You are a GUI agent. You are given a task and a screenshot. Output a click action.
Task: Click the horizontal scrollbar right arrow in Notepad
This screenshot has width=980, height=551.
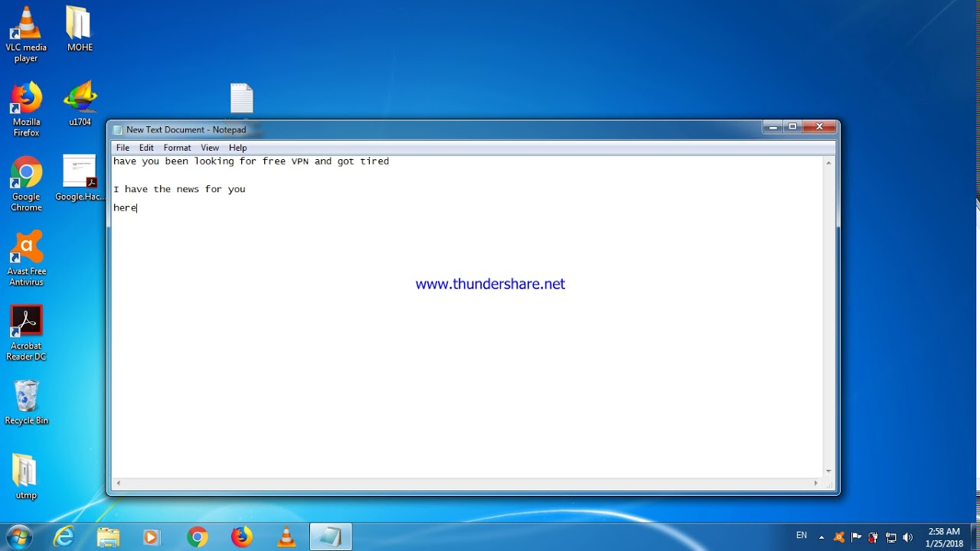coord(816,484)
